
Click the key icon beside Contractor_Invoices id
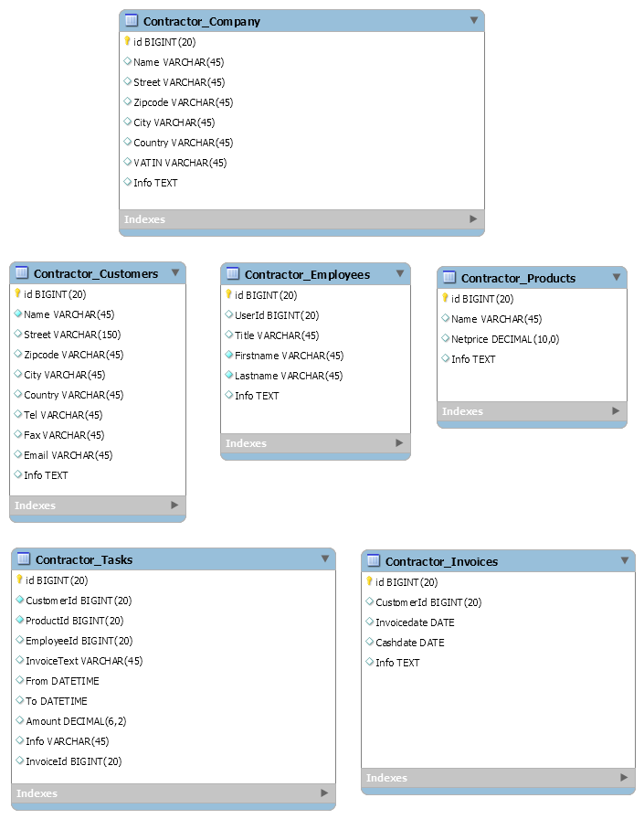click(369, 581)
